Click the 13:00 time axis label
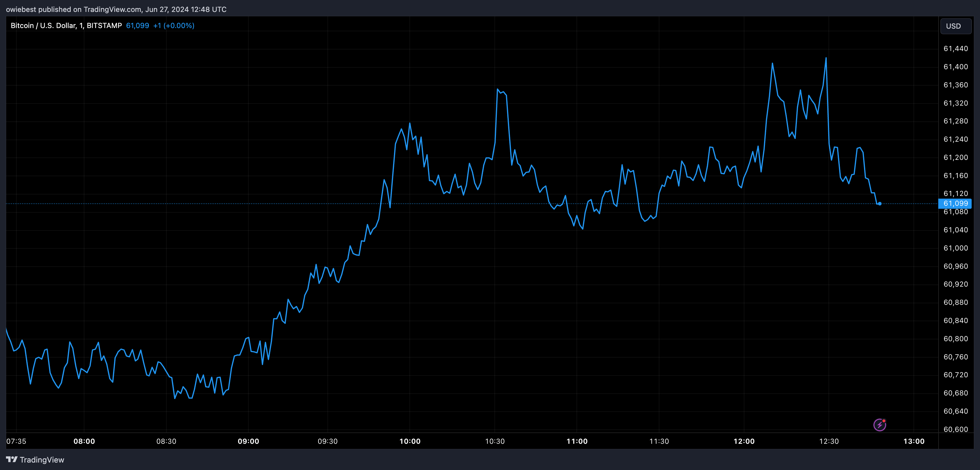 [913, 441]
